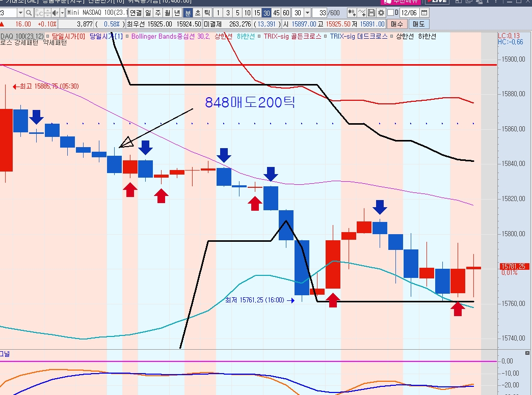532x395 pixels.
Task: Close the lower signal indicator panel
Action: point(527,353)
